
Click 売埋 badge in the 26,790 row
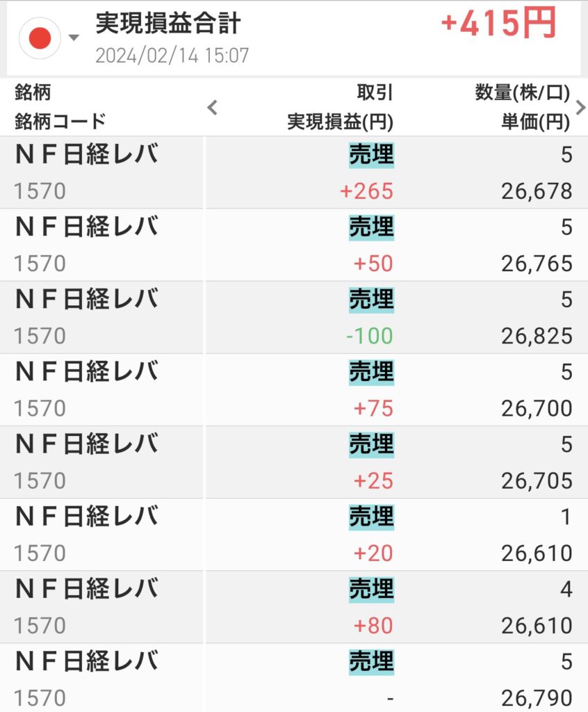pos(371,661)
